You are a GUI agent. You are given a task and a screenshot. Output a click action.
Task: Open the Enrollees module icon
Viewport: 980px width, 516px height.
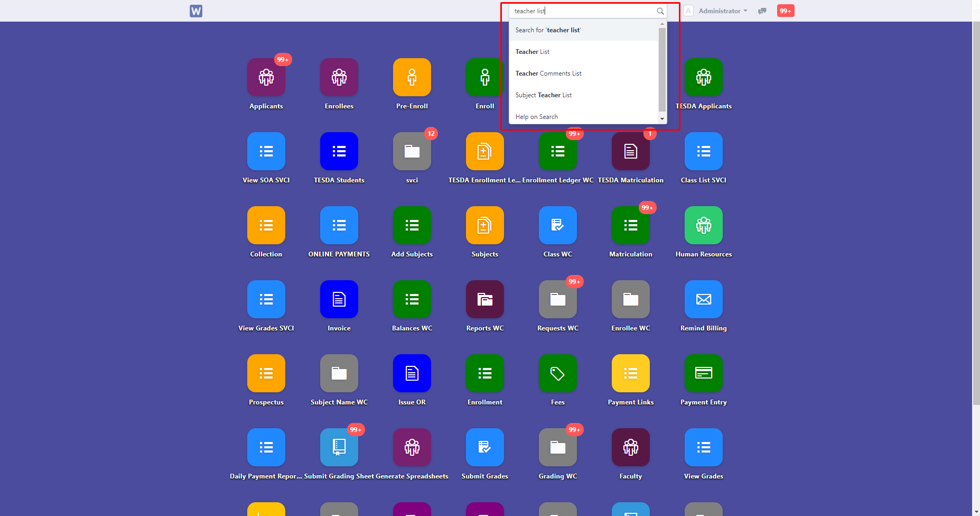[x=339, y=77]
